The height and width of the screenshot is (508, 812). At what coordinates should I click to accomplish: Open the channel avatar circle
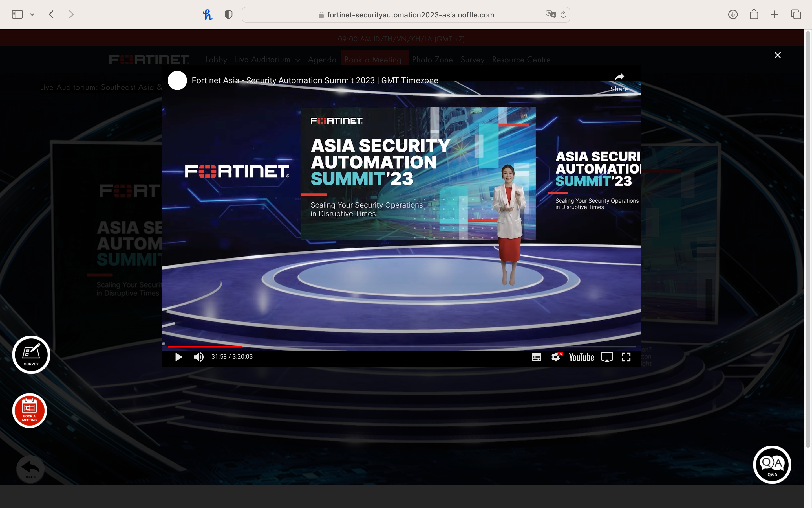[177, 80]
